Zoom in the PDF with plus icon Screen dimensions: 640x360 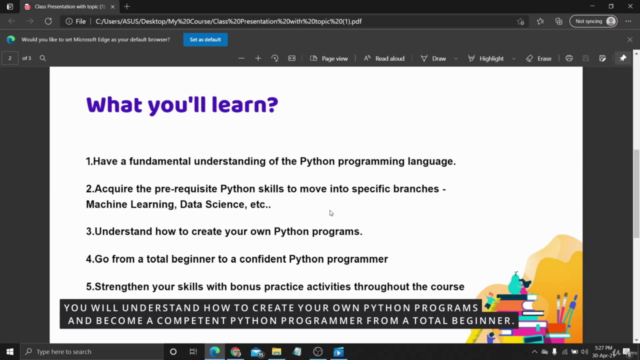[258, 58]
